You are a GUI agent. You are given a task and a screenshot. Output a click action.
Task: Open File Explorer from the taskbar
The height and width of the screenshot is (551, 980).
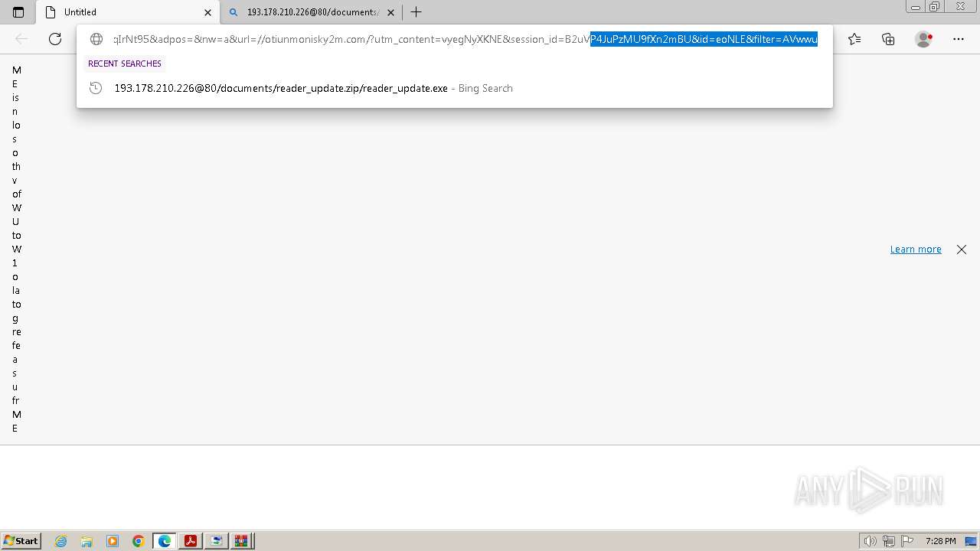87,541
